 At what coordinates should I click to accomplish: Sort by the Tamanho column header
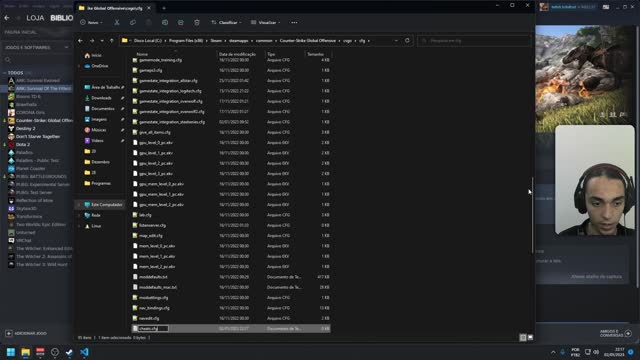pyautogui.click(x=315, y=54)
